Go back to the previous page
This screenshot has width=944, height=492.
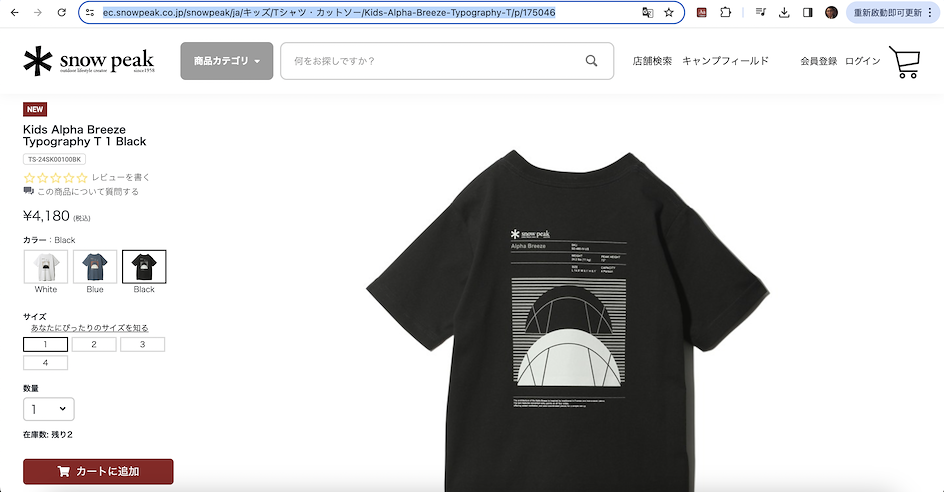coord(14,12)
